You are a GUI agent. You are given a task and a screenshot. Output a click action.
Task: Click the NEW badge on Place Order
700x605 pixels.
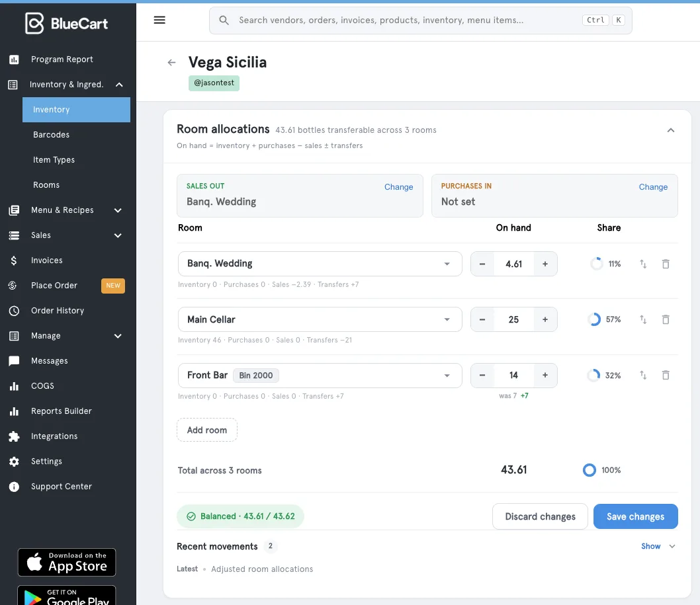point(113,286)
